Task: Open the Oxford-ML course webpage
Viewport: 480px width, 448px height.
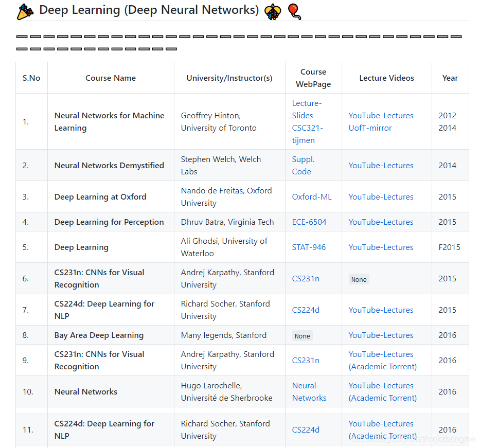Action: pyautogui.click(x=312, y=197)
